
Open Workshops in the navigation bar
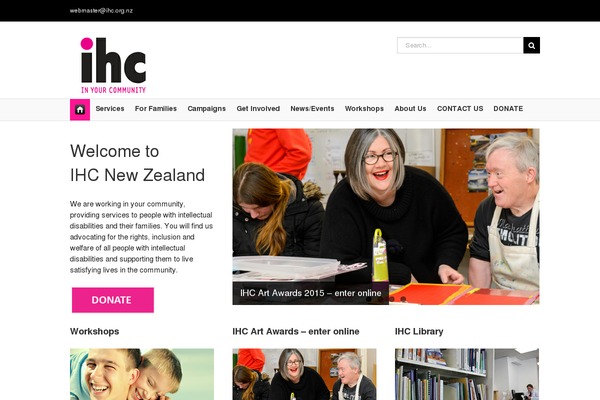pos(364,109)
